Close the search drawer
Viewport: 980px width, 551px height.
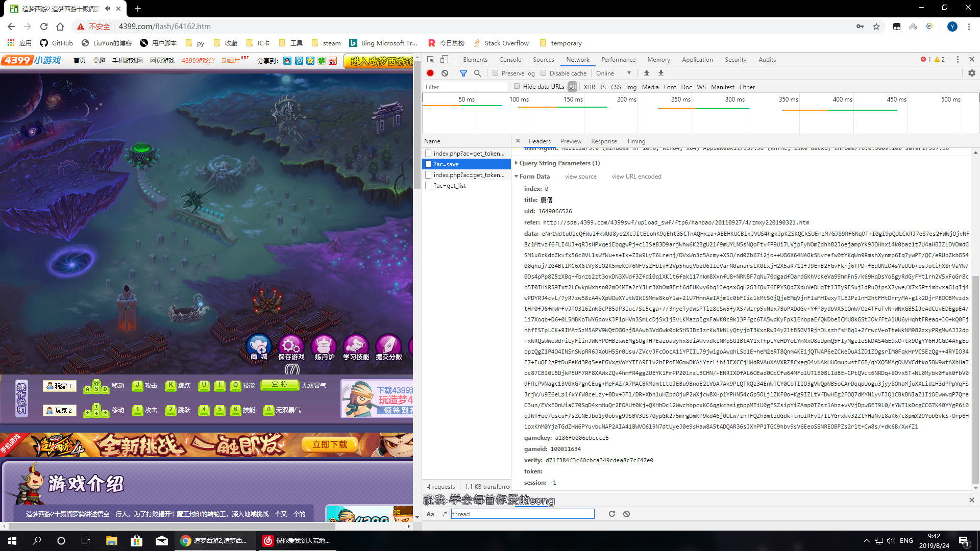pos(972,500)
